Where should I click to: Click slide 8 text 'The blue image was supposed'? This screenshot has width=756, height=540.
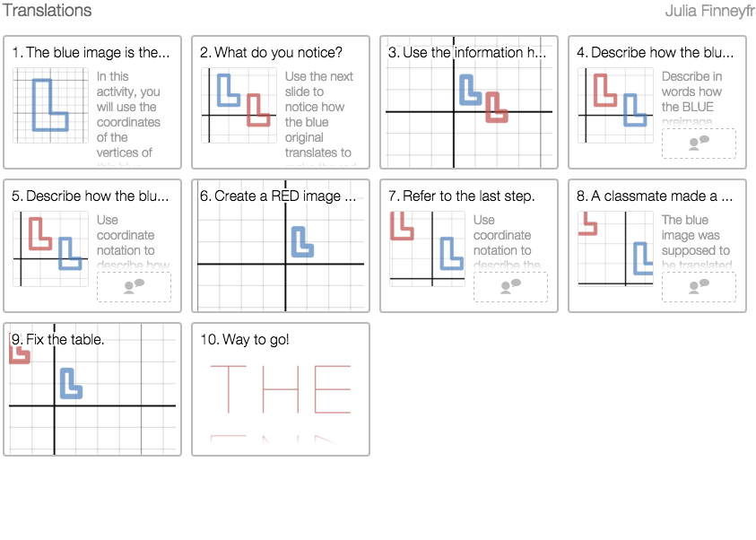(x=696, y=242)
